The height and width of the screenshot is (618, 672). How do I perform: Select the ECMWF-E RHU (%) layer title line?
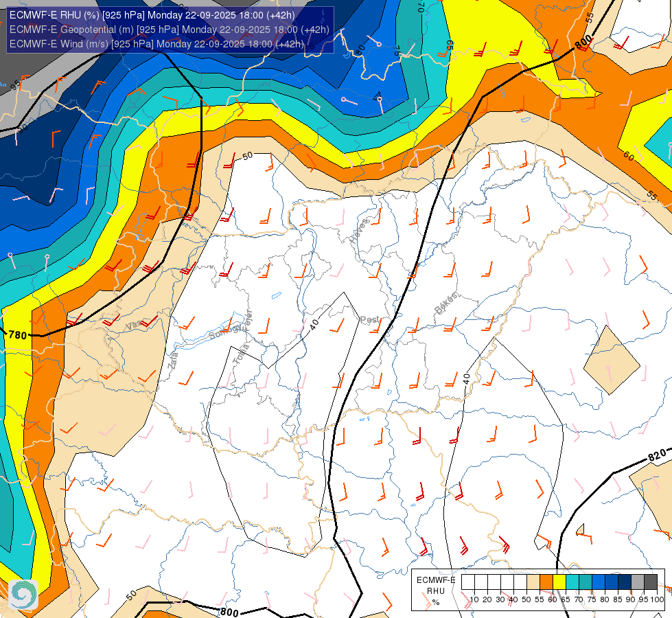[152, 15]
